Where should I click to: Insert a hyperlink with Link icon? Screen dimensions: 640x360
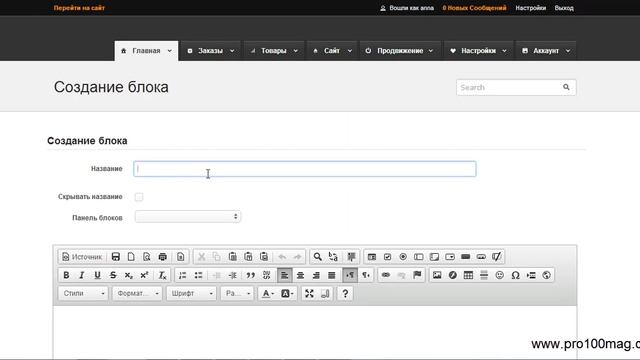386,275
